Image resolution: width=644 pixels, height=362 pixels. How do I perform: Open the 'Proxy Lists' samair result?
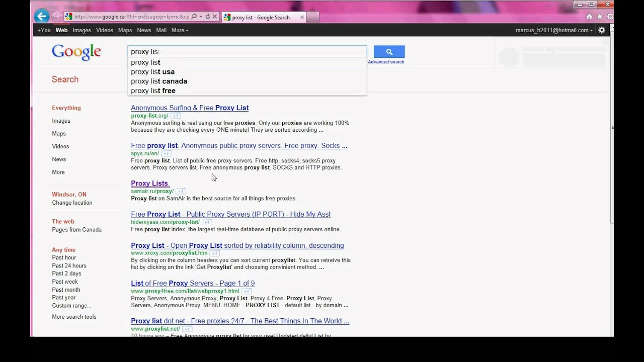150,184
